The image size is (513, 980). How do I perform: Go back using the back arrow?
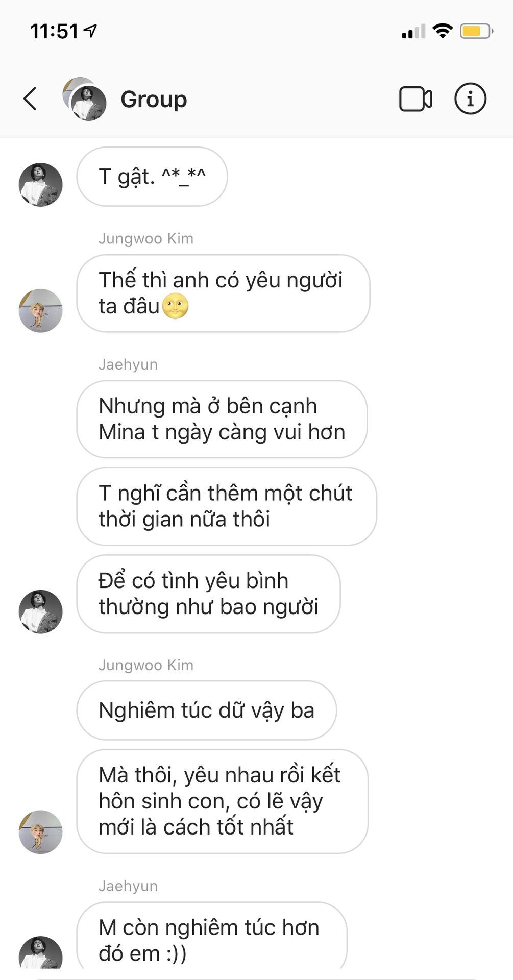[x=30, y=99]
